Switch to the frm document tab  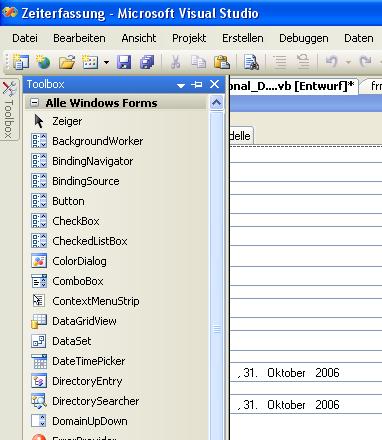373,87
